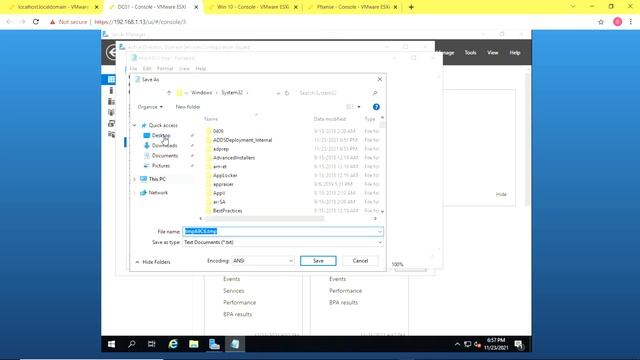640x360 pixels.
Task: Expand the Network tree node
Action: pos(134,193)
